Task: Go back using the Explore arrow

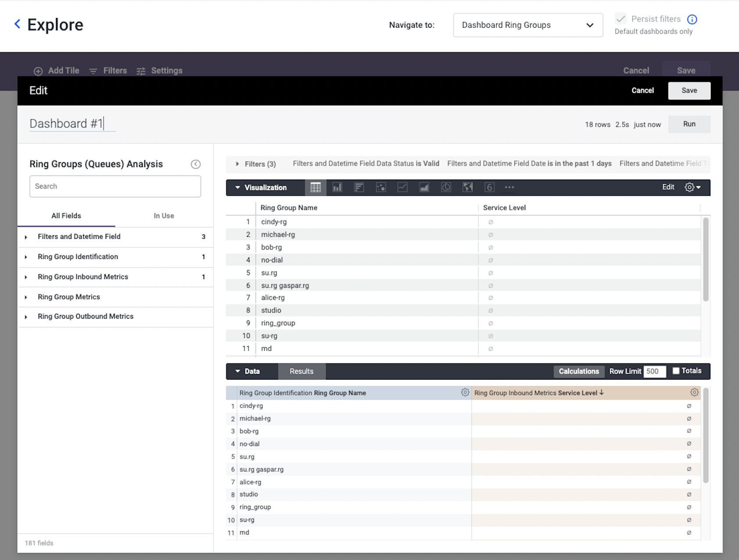Action: click(17, 24)
